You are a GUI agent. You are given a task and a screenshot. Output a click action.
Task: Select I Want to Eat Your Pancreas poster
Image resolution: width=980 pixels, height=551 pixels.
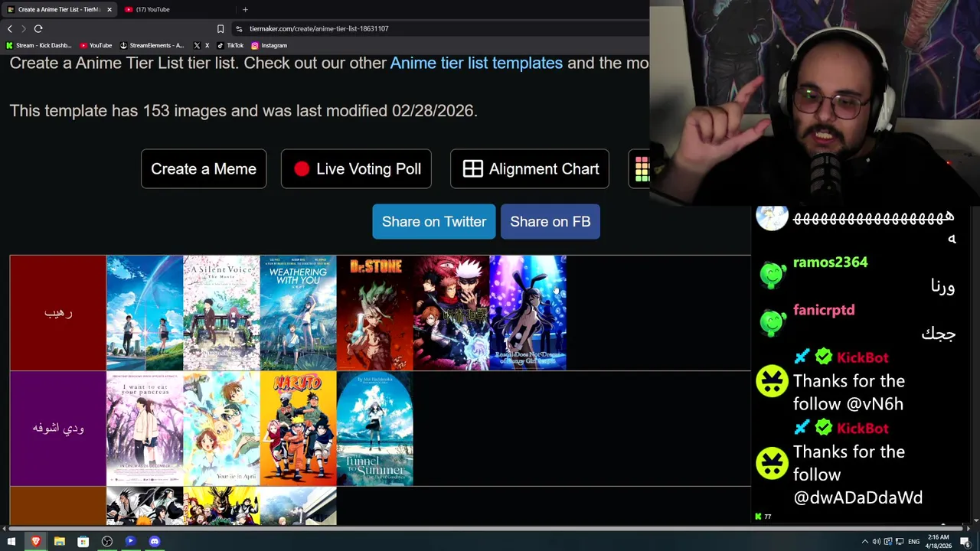(145, 429)
